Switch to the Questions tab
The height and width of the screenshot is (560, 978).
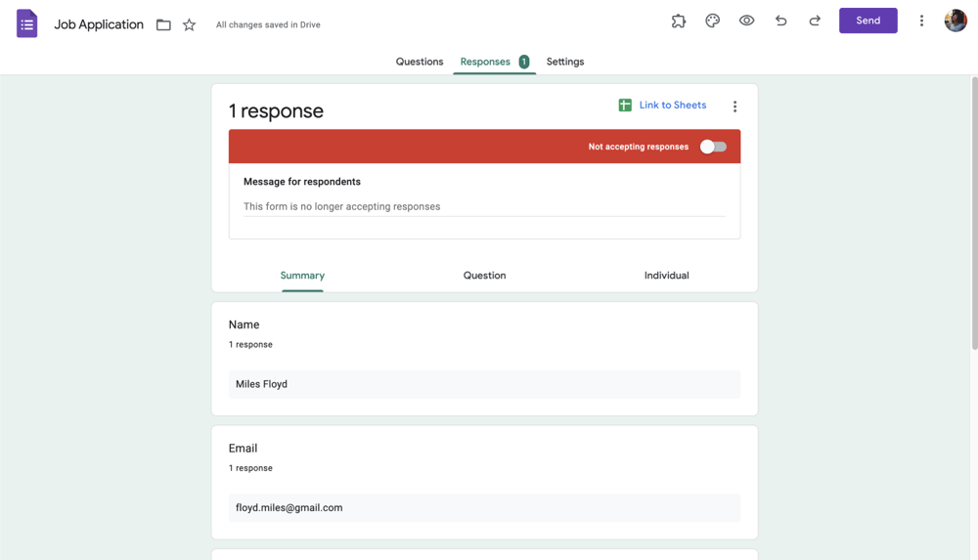420,62
